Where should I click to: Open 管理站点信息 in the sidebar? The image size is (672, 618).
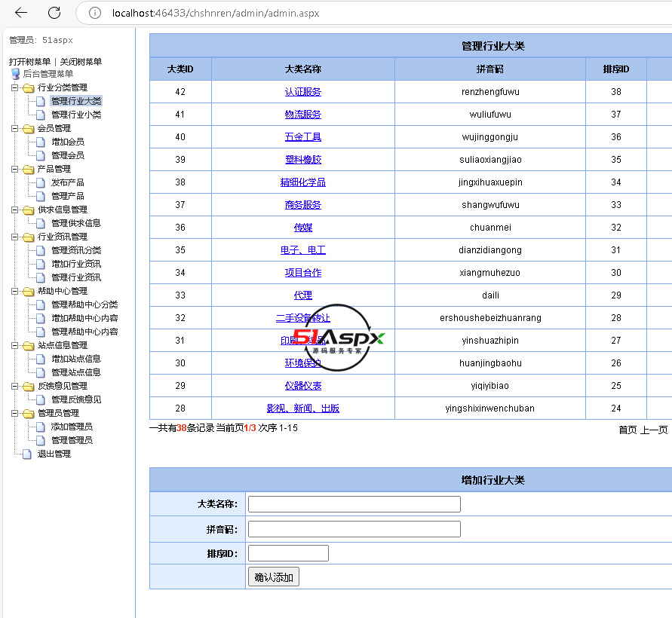pyautogui.click(x=76, y=372)
